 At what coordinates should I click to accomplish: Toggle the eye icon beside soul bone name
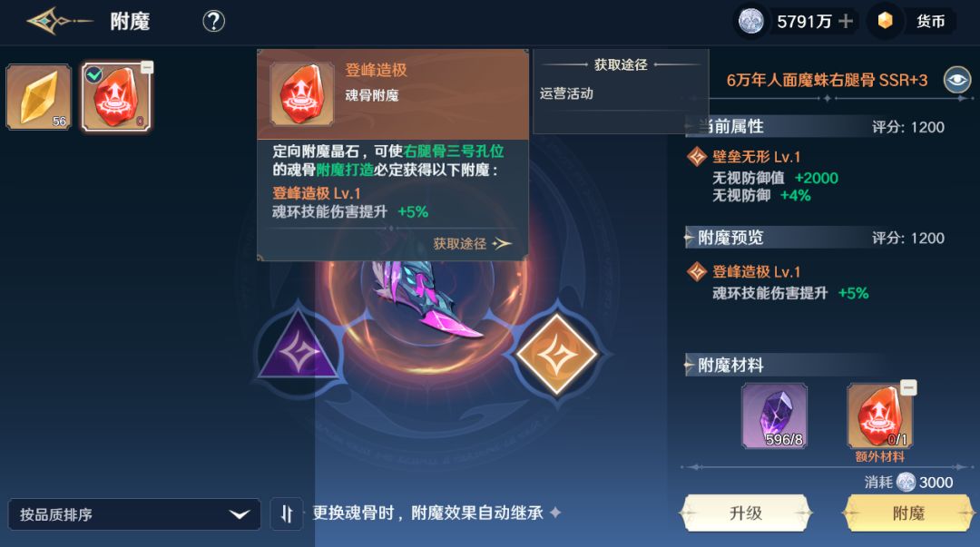[957, 80]
